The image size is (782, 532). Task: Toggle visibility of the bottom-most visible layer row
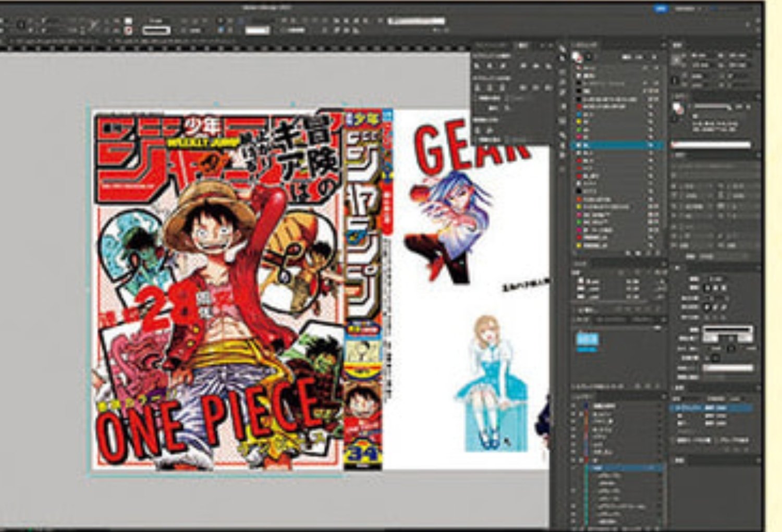coord(573,522)
